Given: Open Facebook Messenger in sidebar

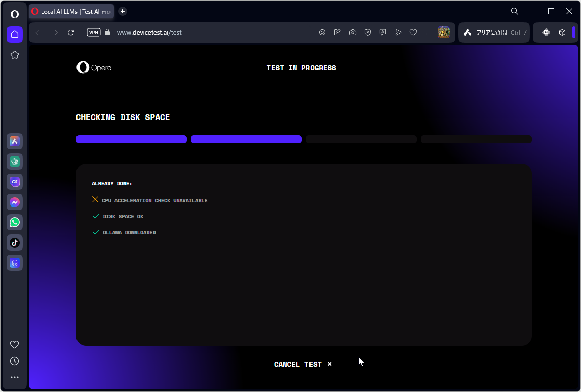Looking at the screenshot, I should 15,202.
